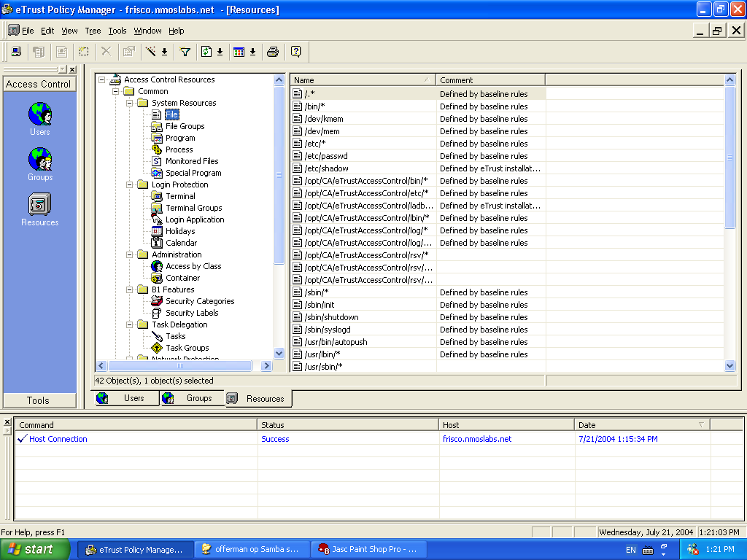Select File Groups in the tree

185,126
